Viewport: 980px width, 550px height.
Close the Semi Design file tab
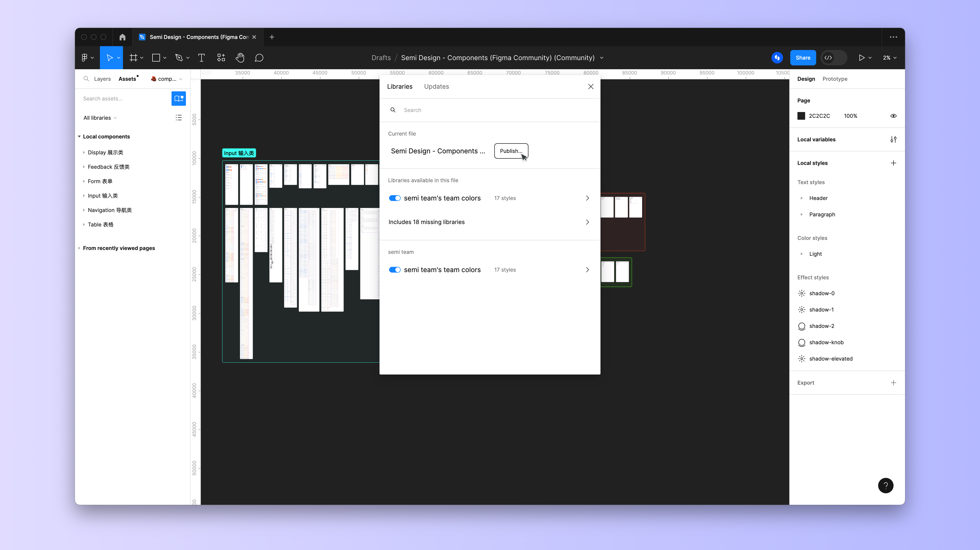(x=254, y=37)
